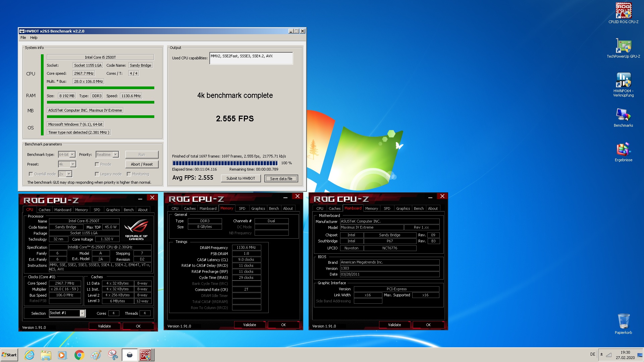
Task: Open the Benchmarks desktop shortcut
Action: (x=623, y=117)
